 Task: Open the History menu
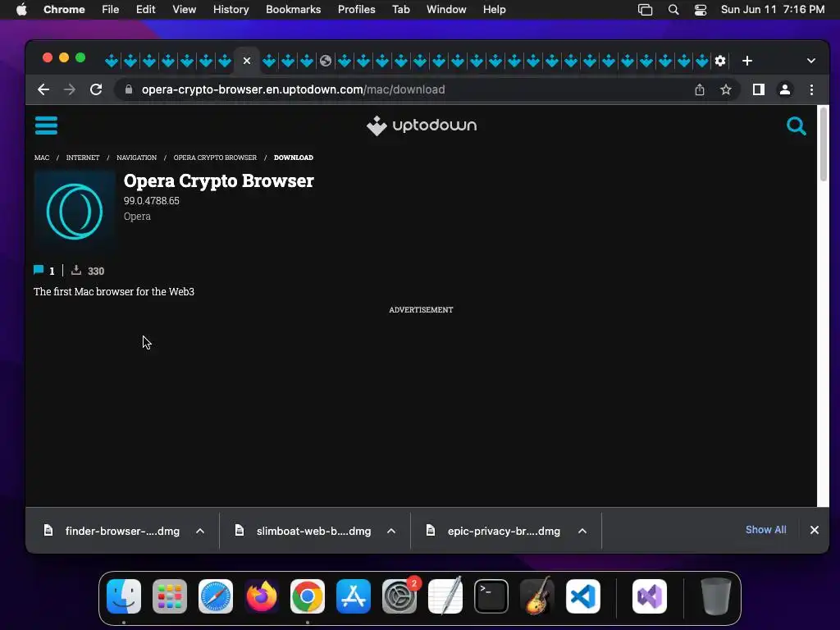[x=231, y=10]
